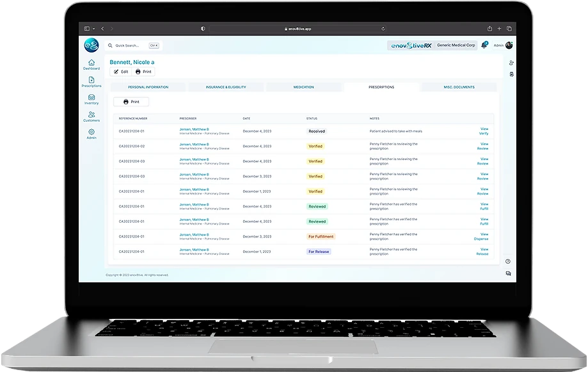The height and width of the screenshot is (372, 588).
Task: Click View link for CA20231204-02
Action: (484, 144)
